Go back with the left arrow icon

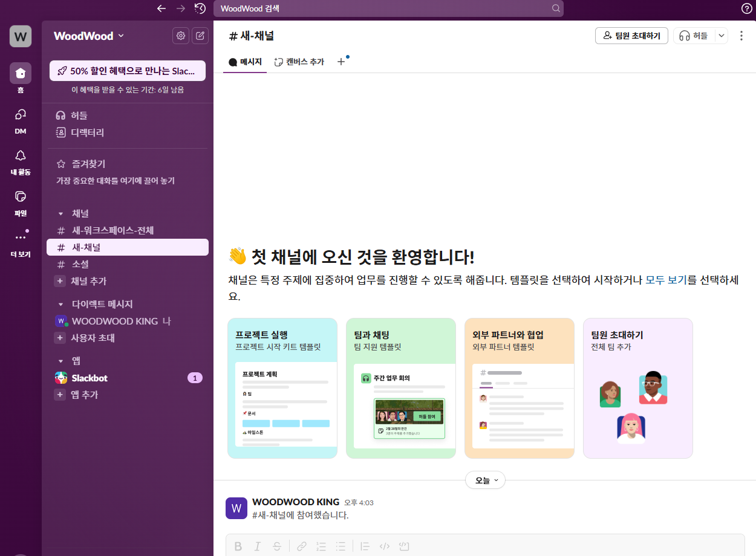[161, 8]
